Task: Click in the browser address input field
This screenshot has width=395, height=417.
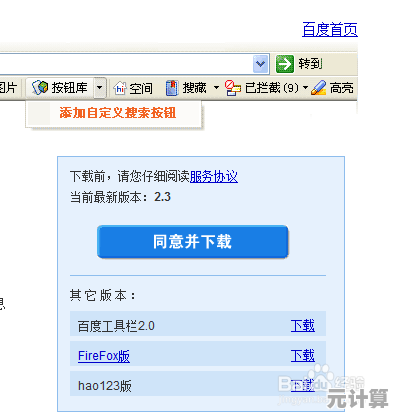Action: 126,63
